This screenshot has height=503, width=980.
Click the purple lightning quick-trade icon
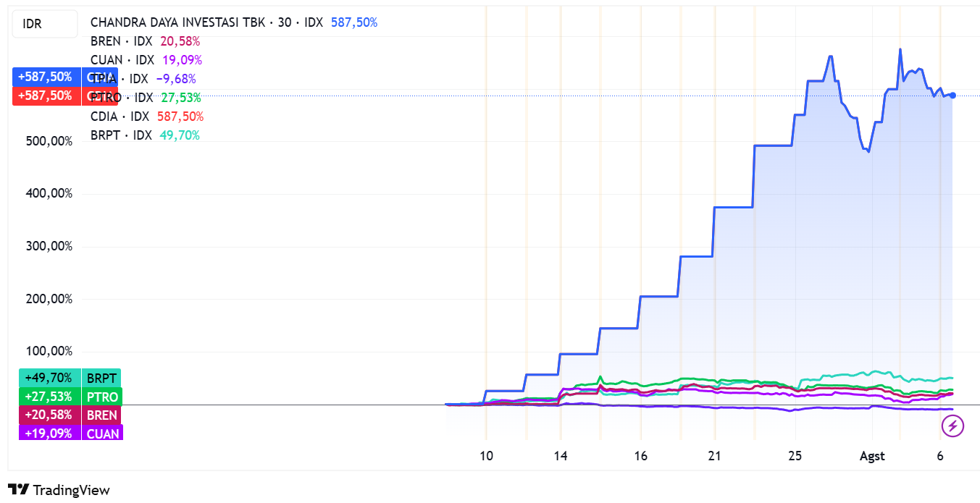pos(954,426)
